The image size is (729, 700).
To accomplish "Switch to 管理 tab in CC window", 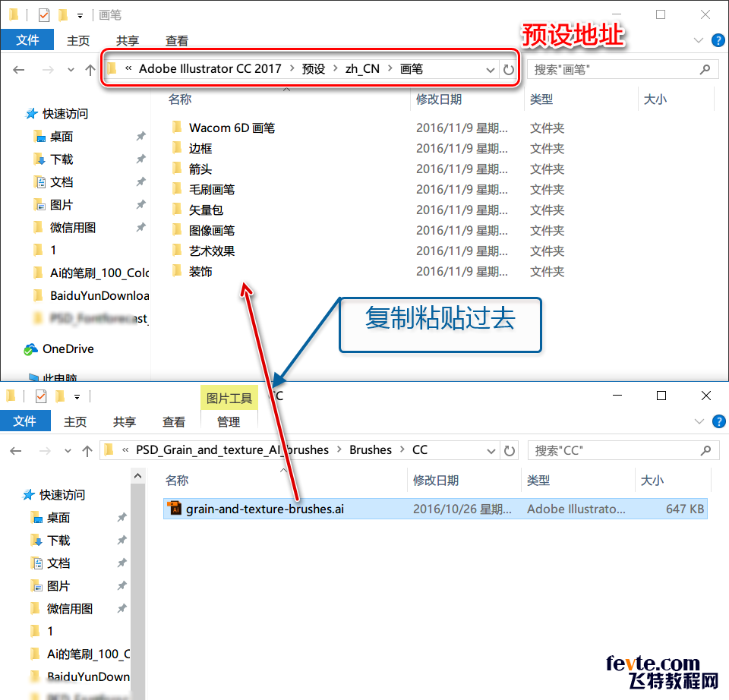I will pos(229,421).
